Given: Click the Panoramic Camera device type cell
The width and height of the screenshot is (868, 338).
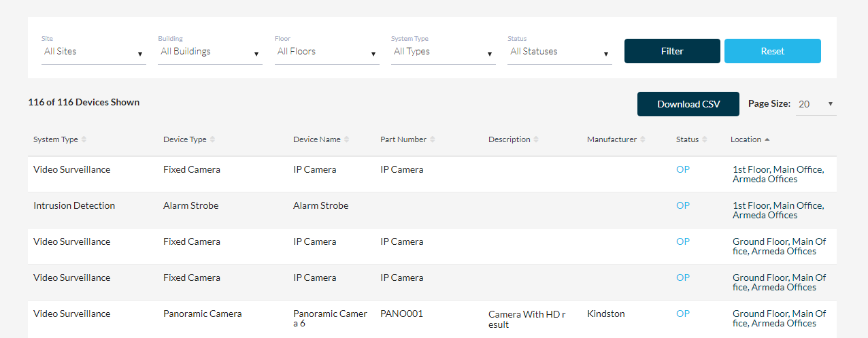Looking at the screenshot, I should [x=203, y=314].
